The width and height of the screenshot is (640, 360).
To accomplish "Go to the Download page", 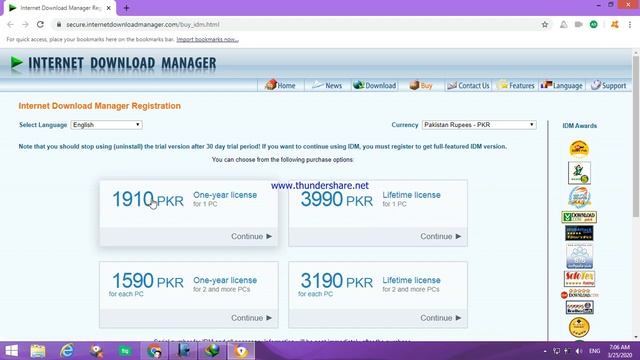I will [x=375, y=85].
